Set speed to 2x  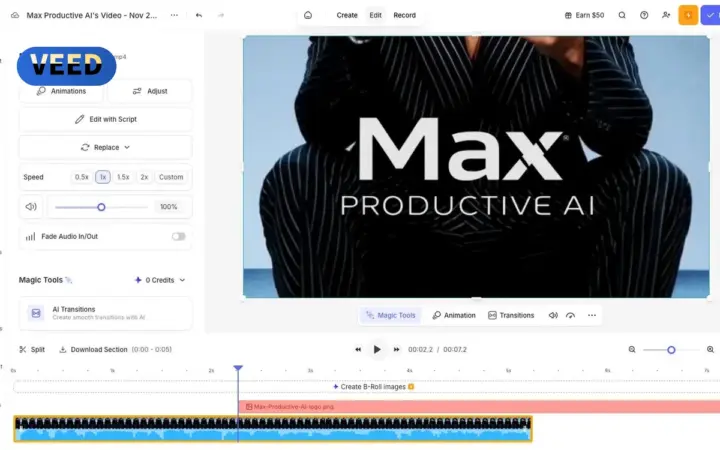tap(144, 177)
